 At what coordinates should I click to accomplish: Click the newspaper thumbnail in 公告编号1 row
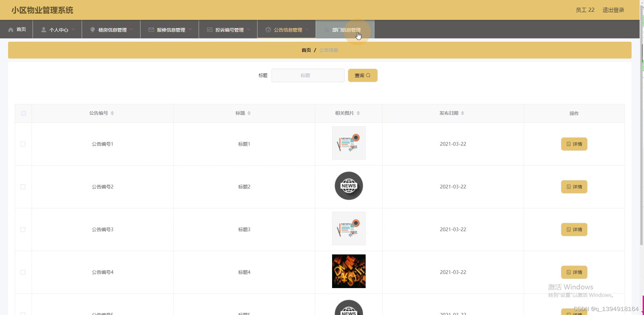coord(349,143)
